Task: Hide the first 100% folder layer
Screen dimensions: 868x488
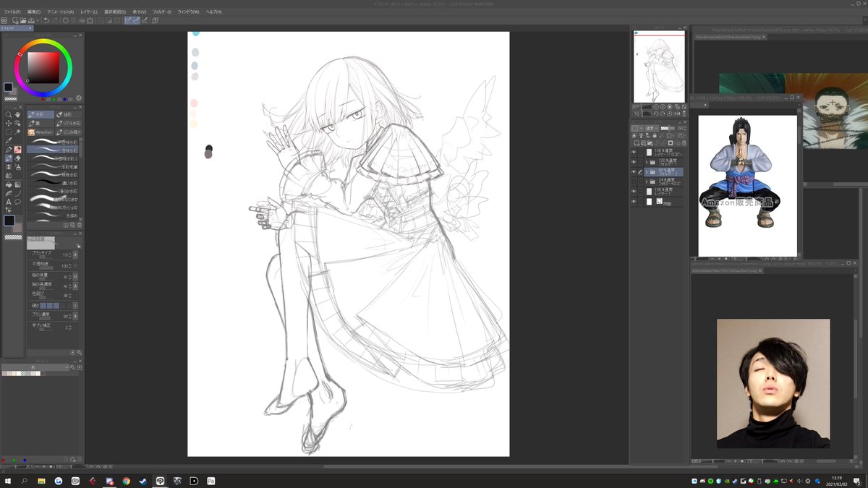Action: click(x=634, y=162)
